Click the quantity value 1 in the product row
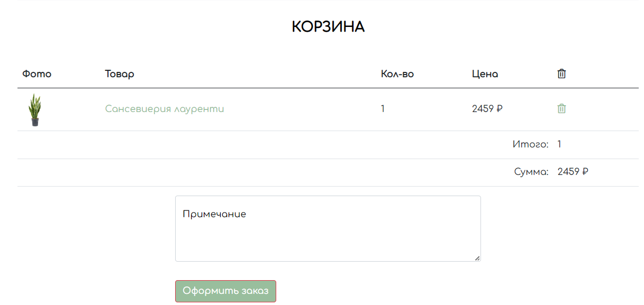This screenshot has width=644, height=305. tap(383, 109)
